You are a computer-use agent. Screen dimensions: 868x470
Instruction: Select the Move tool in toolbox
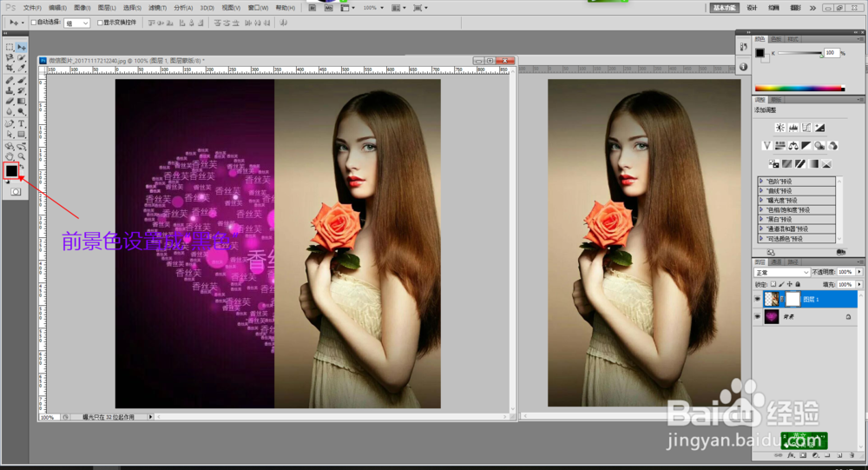pos(21,47)
